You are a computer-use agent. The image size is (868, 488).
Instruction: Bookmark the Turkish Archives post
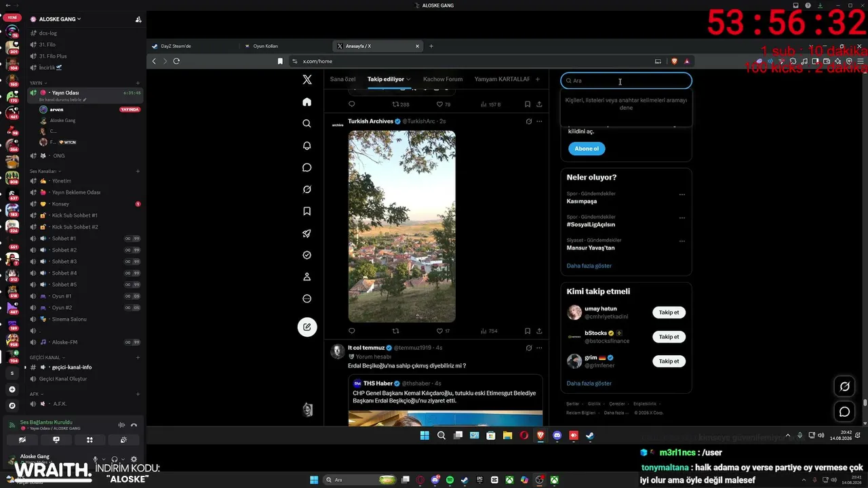coord(527,331)
